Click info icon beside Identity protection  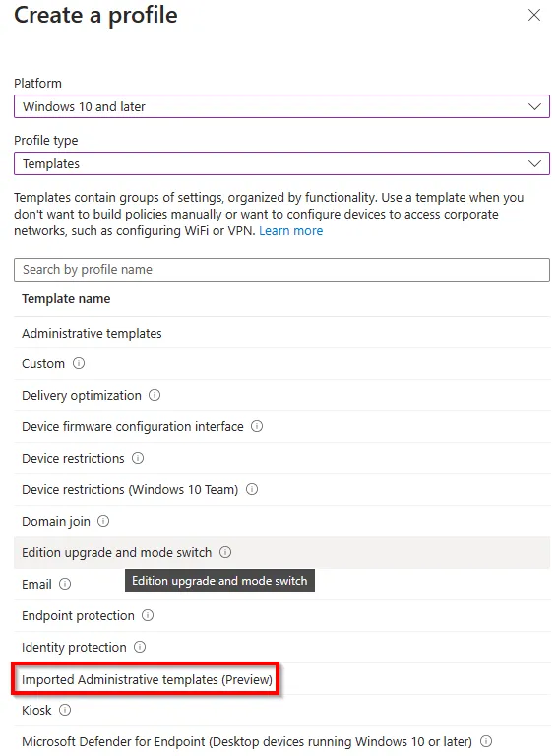click(140, 647)
